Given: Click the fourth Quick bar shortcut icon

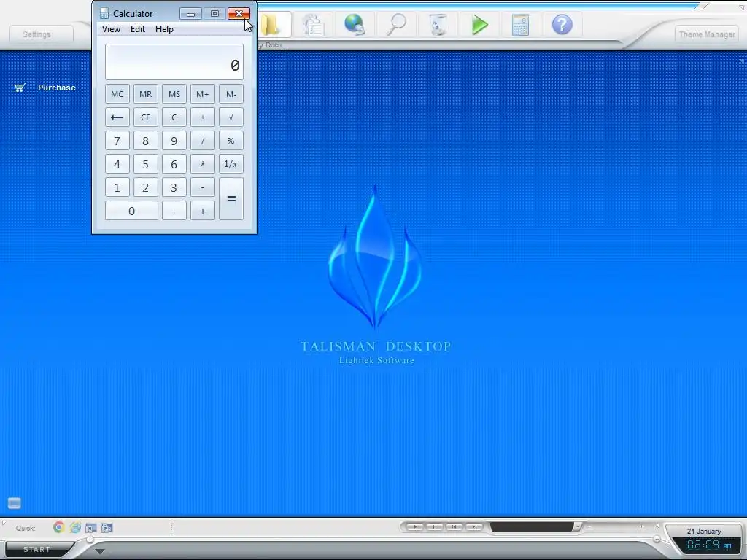Looking at the screenshot, I should pyautogui.click(x=107, y=528).
